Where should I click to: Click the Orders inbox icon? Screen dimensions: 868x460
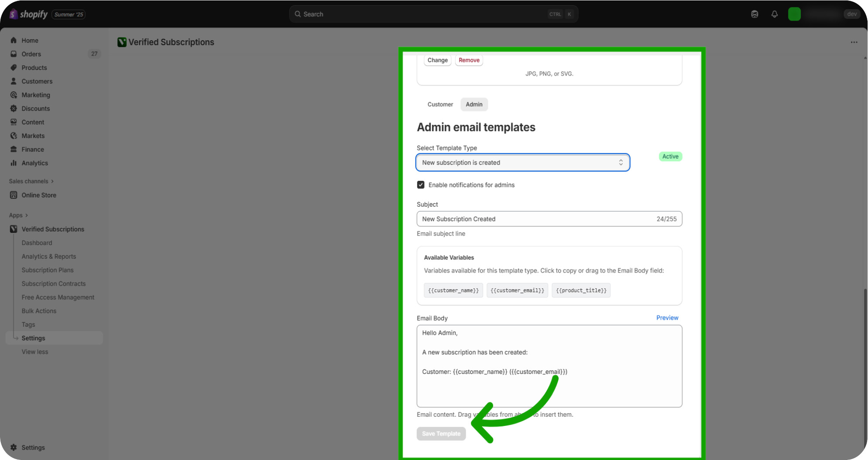[14, 54]
